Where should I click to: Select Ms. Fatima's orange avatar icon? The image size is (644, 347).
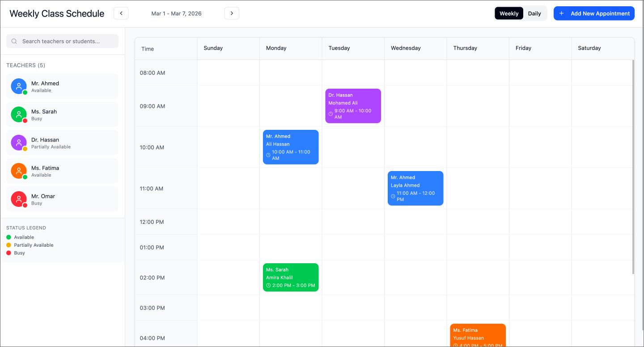coord(18,171)
